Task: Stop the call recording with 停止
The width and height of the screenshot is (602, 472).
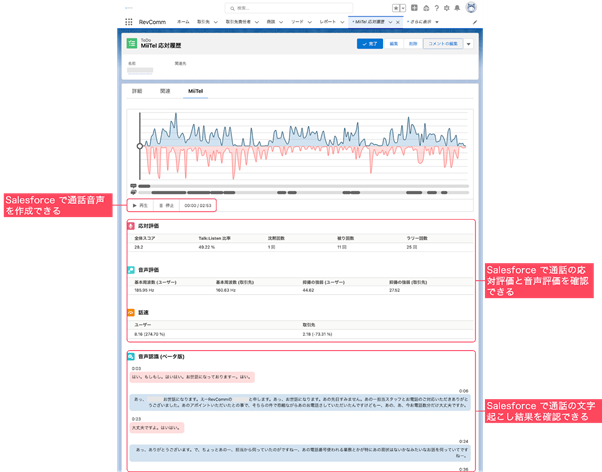Action: click(167, 205)
